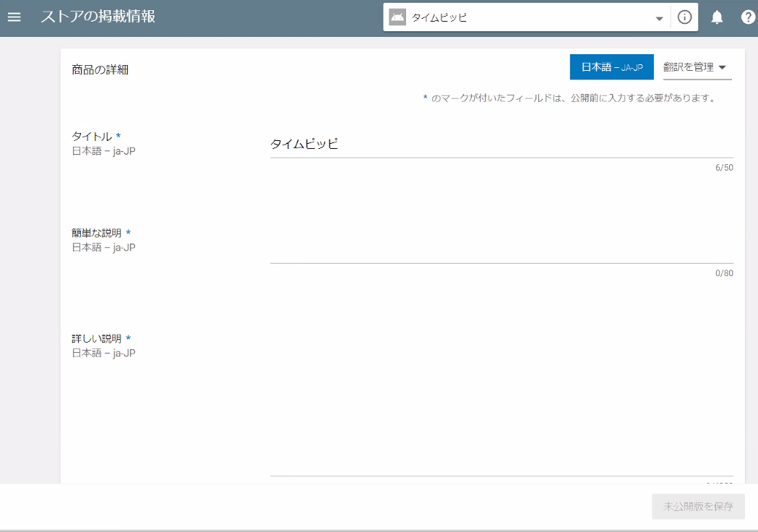Click the required-fields notice text

(569, 98)
